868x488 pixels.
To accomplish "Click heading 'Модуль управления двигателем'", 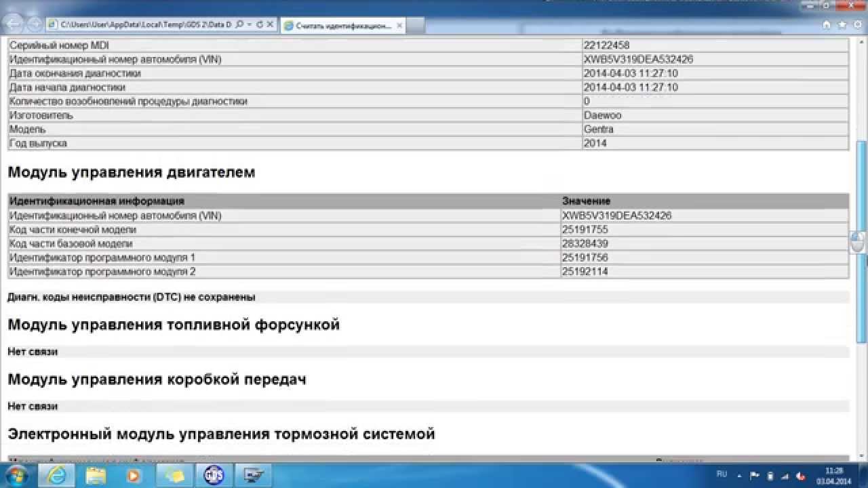I will pyautogui.click(x=132, y=172).
